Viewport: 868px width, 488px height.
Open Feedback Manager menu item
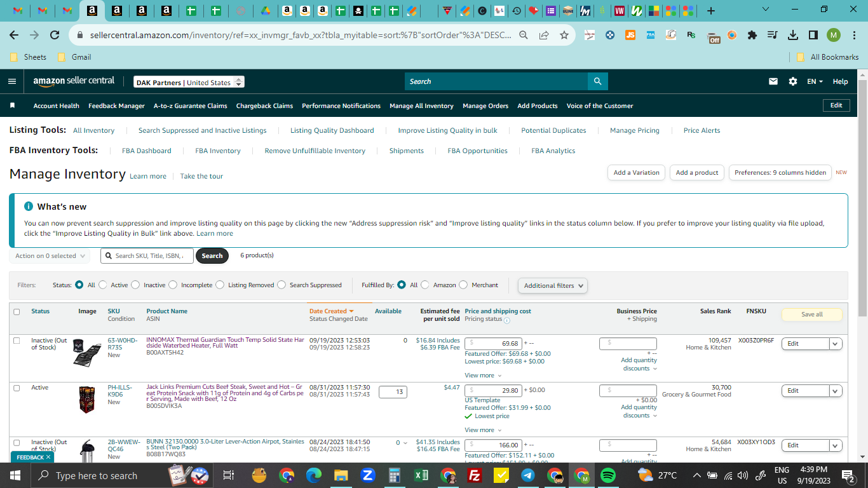[116, 105]
